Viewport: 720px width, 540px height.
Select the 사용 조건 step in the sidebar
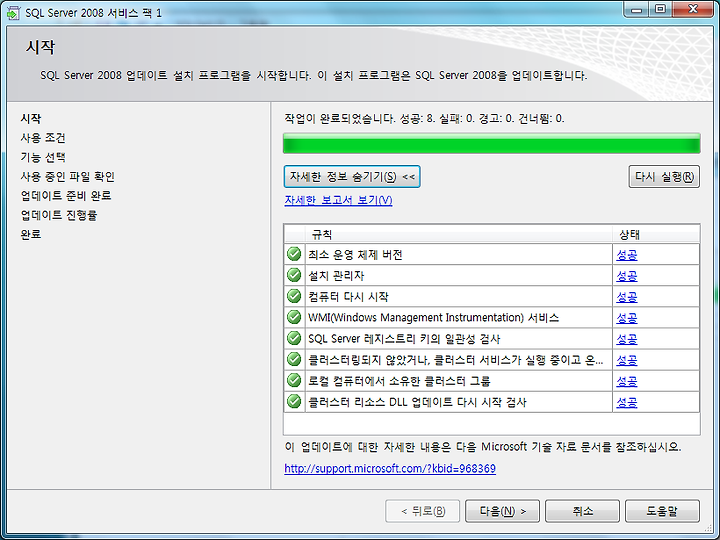click(43, 138)
